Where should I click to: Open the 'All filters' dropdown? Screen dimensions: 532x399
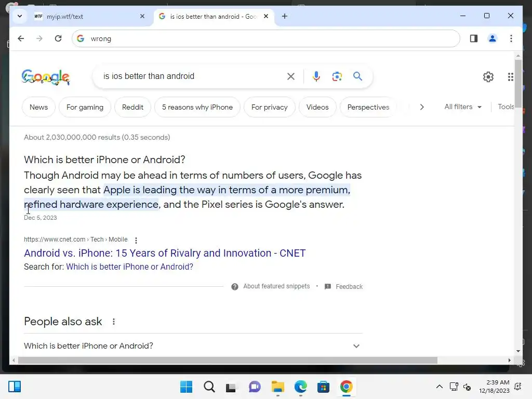click(463, 107)
